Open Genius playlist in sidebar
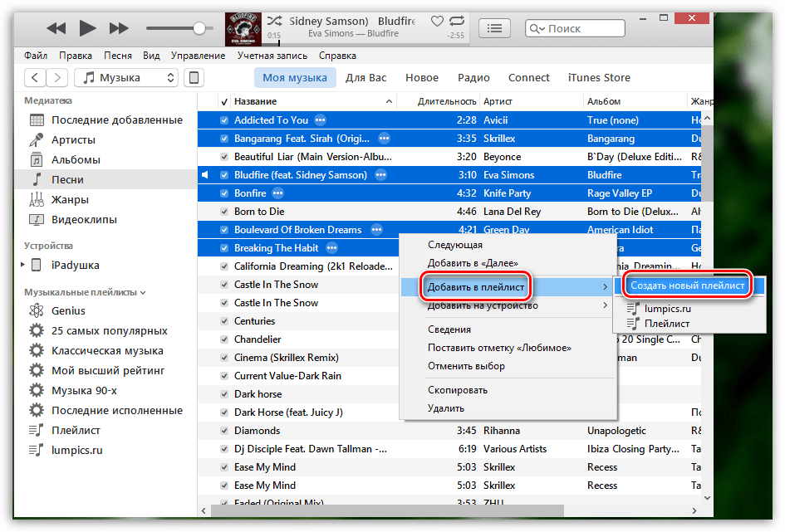Image resolution: width=785 pixels, height=532 pixels. [x=68, y=311]
